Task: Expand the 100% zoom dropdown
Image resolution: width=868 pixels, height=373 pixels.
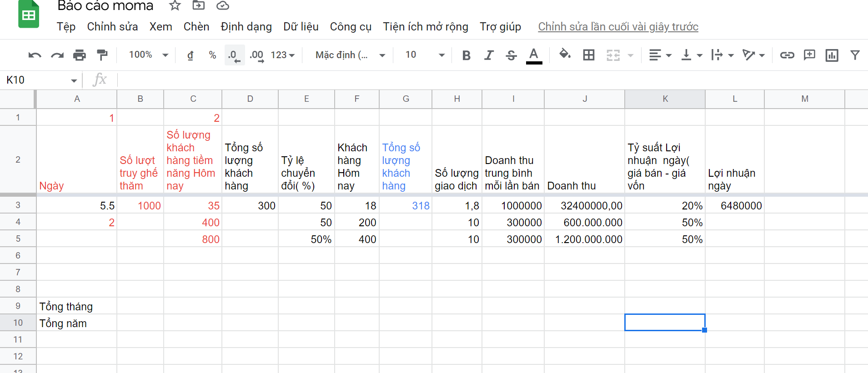Action: (148, 55)
